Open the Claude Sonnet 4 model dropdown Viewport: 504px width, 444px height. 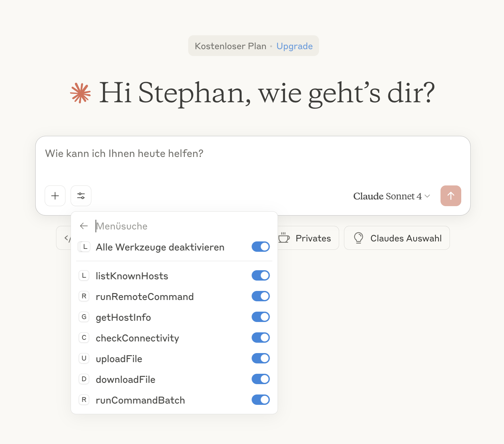click(x=391, y=196)
